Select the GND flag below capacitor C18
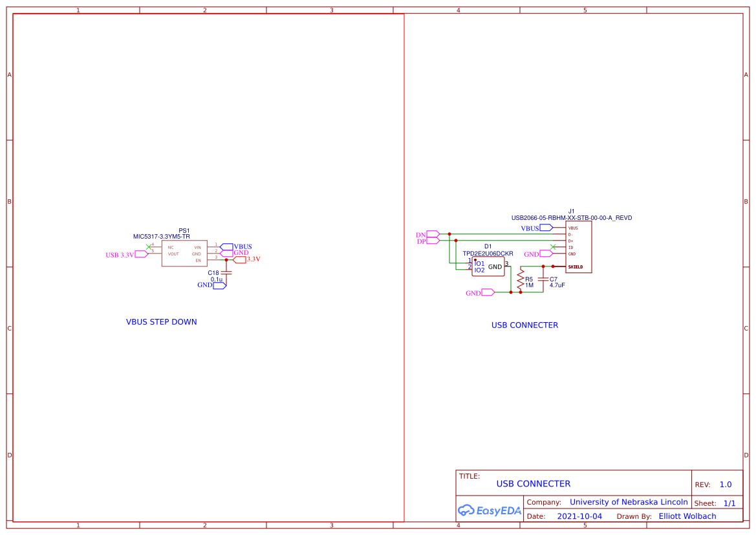The image size is (756, 535). point(220,285)
